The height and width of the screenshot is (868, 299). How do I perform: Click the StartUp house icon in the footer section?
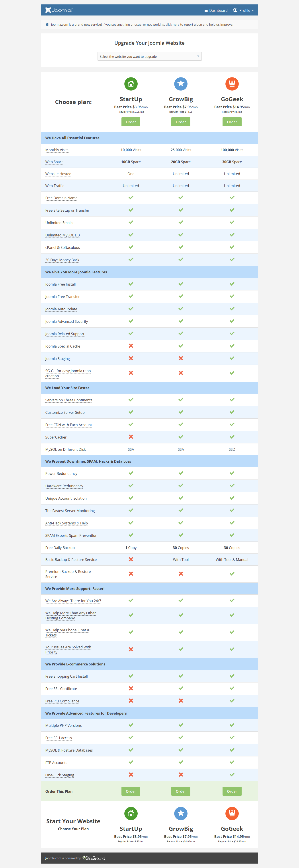pos(131,813)
